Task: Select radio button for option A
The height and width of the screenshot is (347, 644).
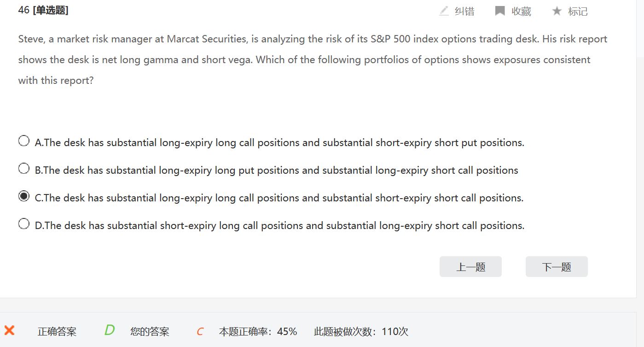Action: pyautogui.click(x=24, y=141)
